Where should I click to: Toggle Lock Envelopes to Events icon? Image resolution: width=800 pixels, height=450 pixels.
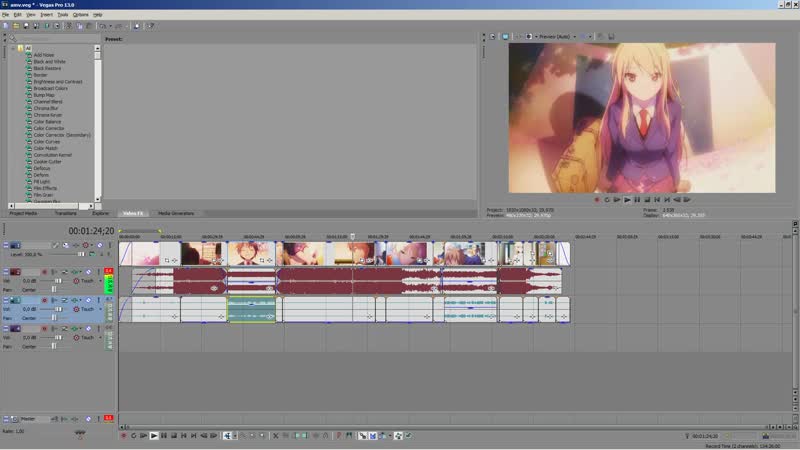tap(398, 436)
